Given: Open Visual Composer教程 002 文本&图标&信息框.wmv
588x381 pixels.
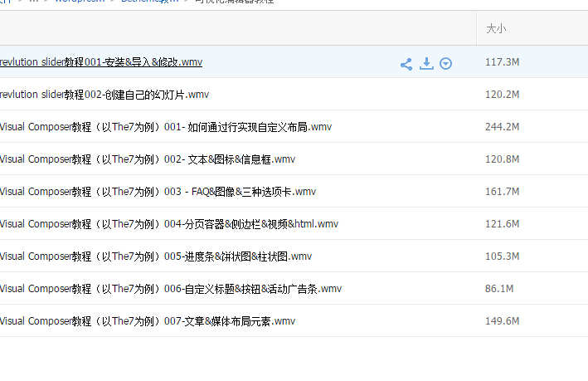Looking at the screenshot, I should 148,159.
